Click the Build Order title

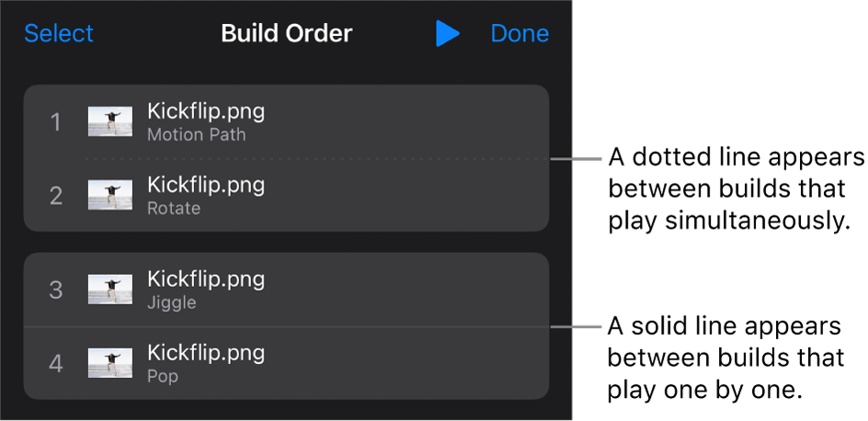pos(287,34)
